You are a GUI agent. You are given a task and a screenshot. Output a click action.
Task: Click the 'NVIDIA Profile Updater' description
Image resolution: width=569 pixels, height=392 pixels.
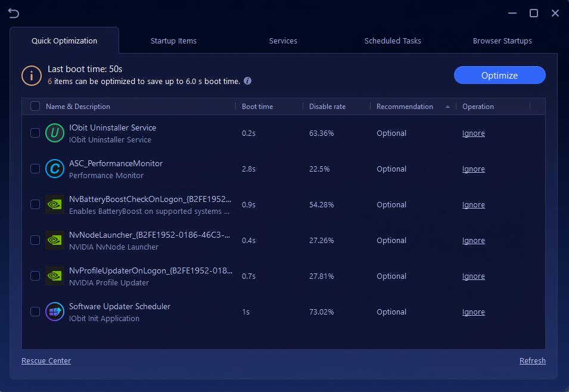click(109, 283)
